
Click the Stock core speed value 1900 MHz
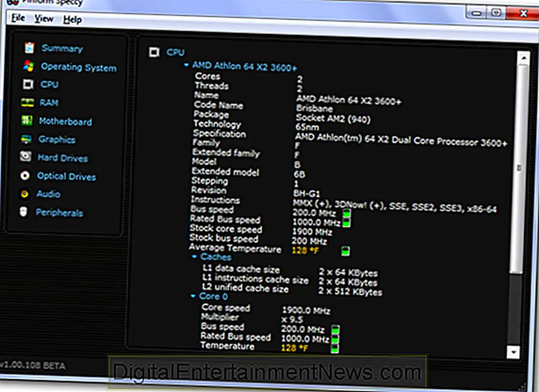(x=312, y=232)
